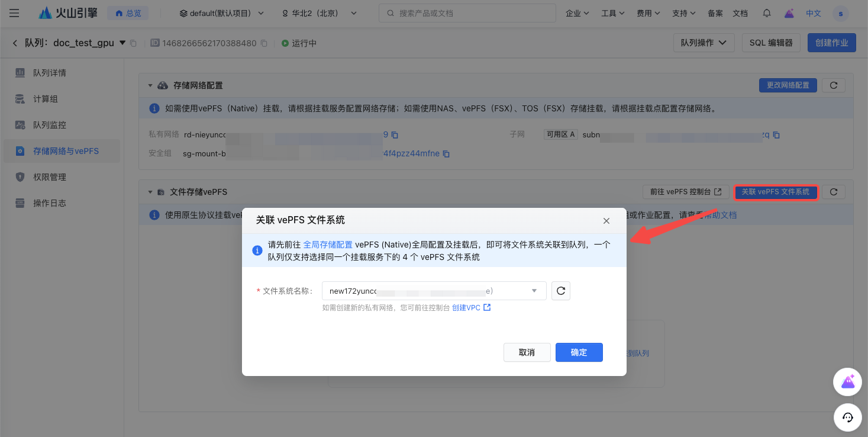Image resolution: width=868 pixels, height=437 pixels.
Task: Open the 队列操作 dropdown
Action: (x=704, y=43)
